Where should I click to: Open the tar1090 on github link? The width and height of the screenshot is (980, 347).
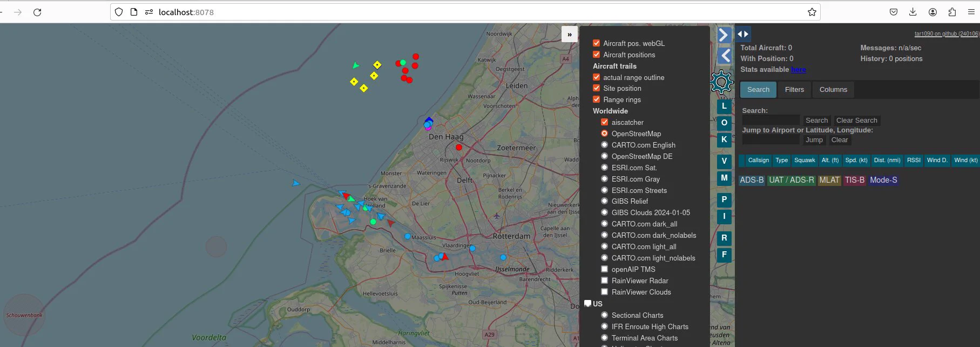pyautogui.click(x=946, y=34)
